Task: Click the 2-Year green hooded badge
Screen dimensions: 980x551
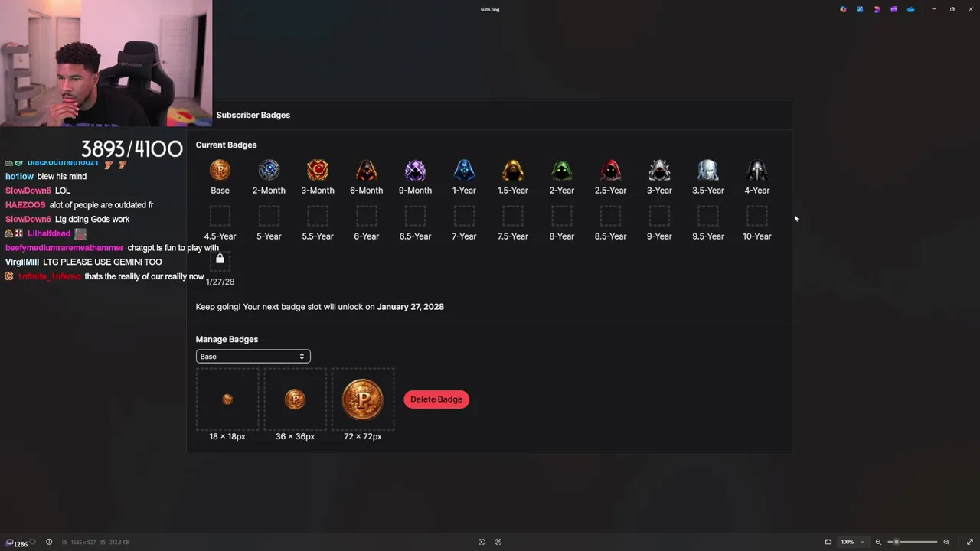Action: (562, 170)
